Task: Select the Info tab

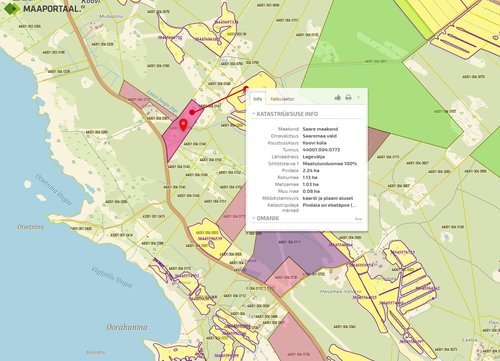Action: coord(257,99)
